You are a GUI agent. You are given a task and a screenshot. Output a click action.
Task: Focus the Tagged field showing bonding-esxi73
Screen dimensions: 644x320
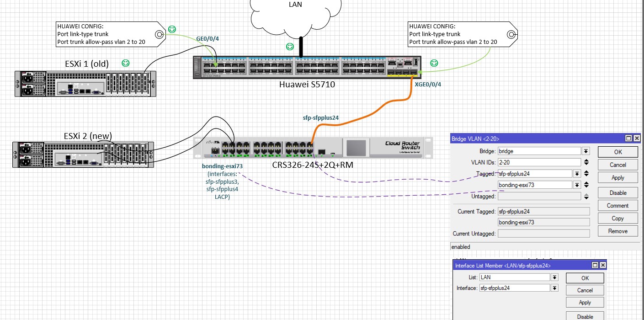[535, 185]
